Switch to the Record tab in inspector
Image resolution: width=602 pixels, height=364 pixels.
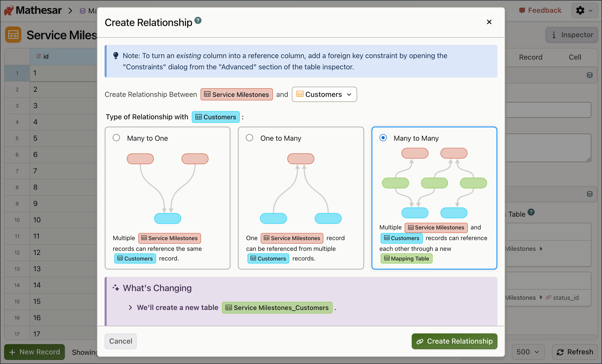click(531, 57)
